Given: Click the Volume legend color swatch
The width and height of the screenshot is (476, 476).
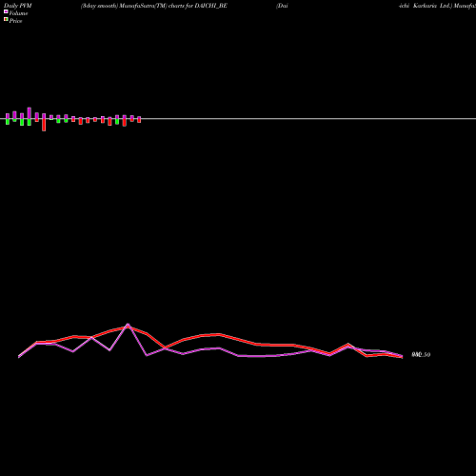Looking at the screenshot, I should pyautogui.click(x=6, y=12).
